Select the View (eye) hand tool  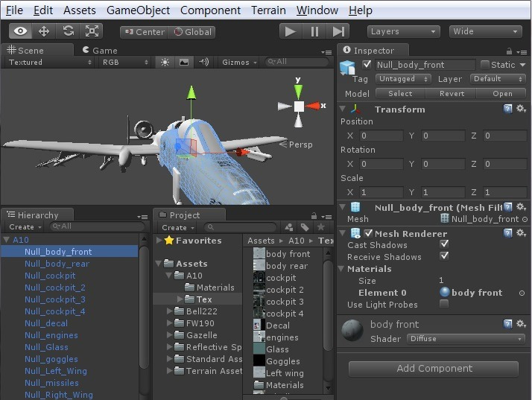click(x=20, y=31)
